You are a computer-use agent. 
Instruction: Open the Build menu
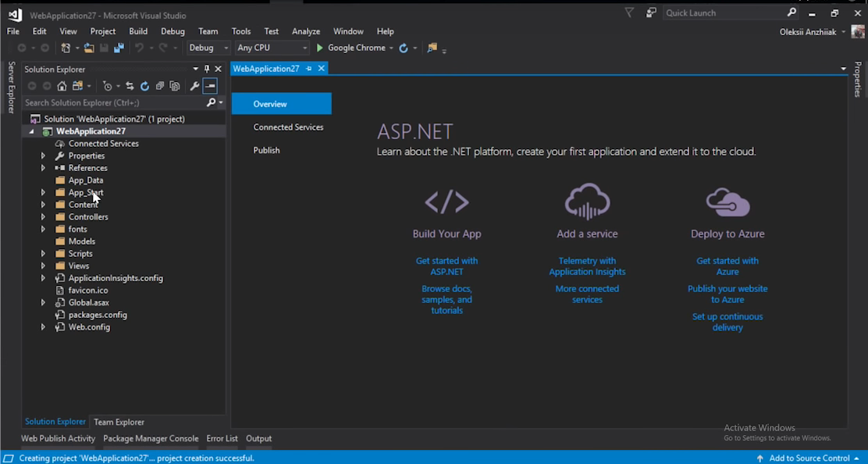(x=138, y=31)
